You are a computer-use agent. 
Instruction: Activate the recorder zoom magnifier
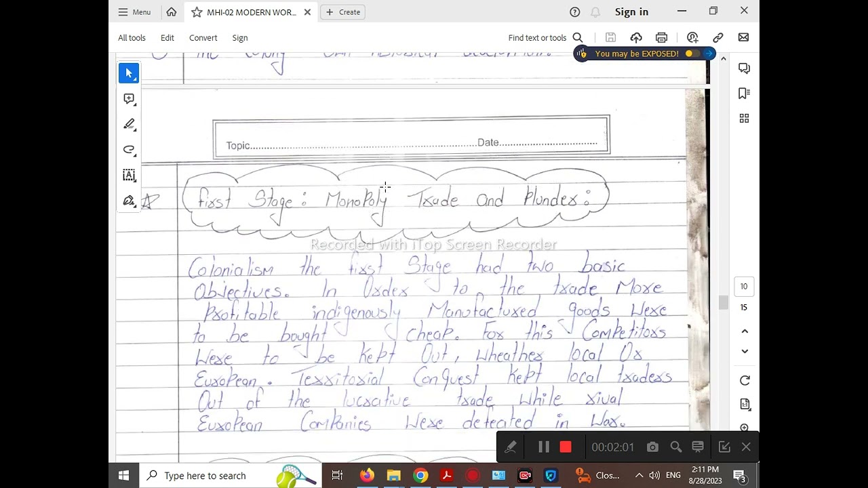[676, 447]
